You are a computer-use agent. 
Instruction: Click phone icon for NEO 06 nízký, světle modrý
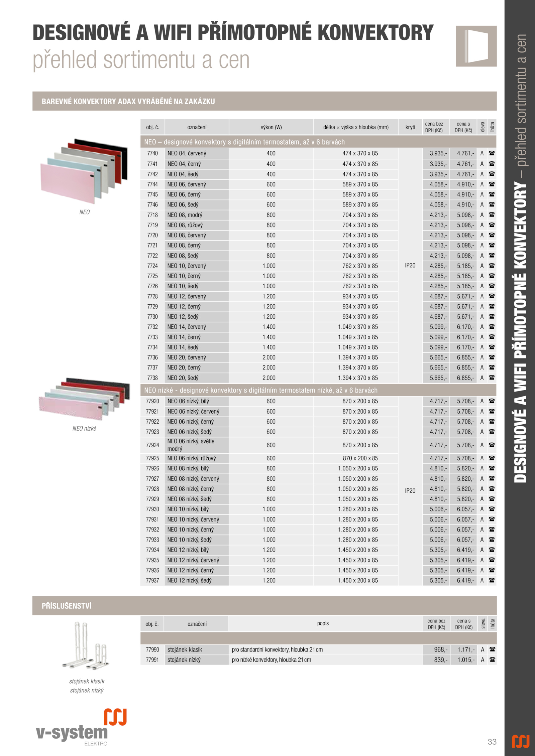(x=492, y=445)
